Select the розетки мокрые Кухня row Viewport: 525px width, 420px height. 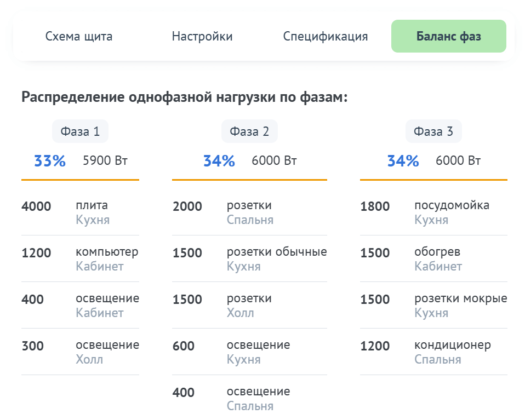point(433,305)
